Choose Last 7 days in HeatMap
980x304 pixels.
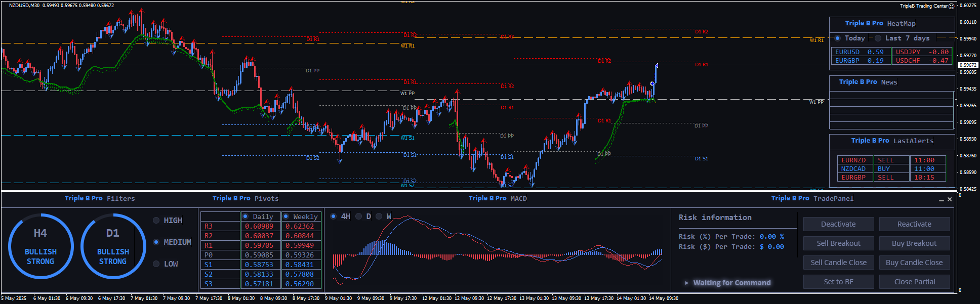click(878, 38)
